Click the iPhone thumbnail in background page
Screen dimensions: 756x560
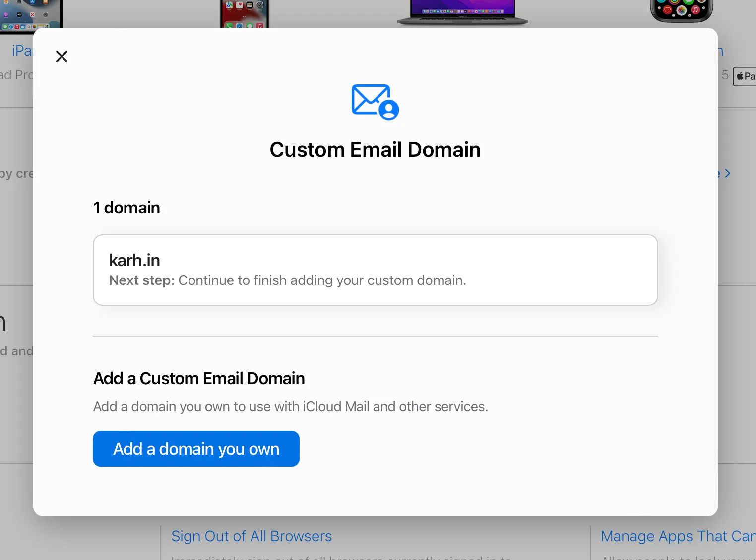click(x=245, y=14)
